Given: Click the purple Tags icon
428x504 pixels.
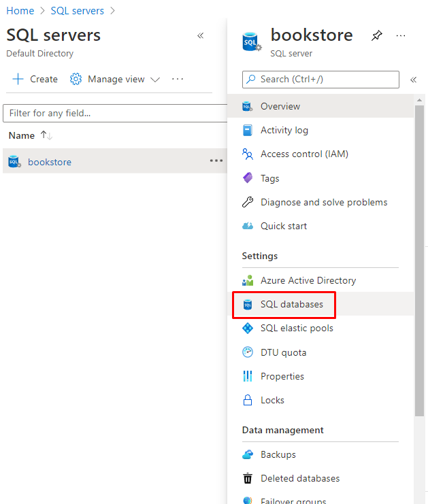Looking at the screenshot, I should (247, 178).
